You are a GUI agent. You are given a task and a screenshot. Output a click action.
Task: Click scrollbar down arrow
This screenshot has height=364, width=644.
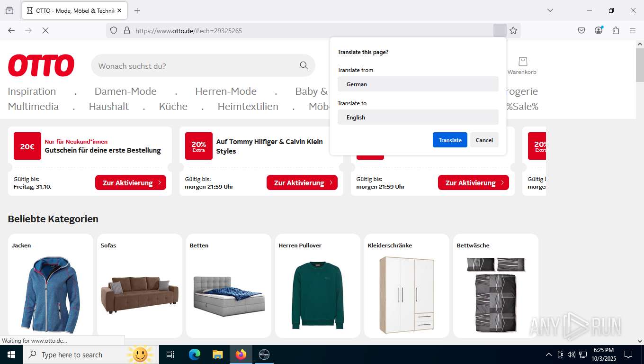point(640,341)
